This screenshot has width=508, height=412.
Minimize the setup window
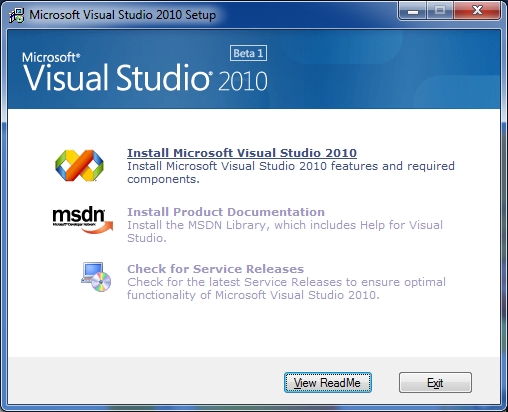tap(413, 11)
